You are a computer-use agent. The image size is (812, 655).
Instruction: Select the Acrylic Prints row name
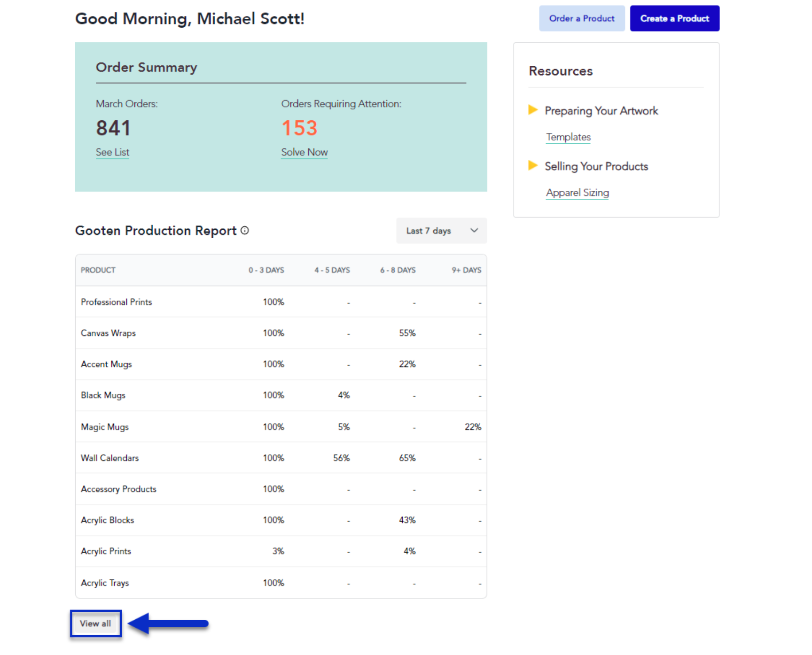pyautogui.click(x=106, y=551)
